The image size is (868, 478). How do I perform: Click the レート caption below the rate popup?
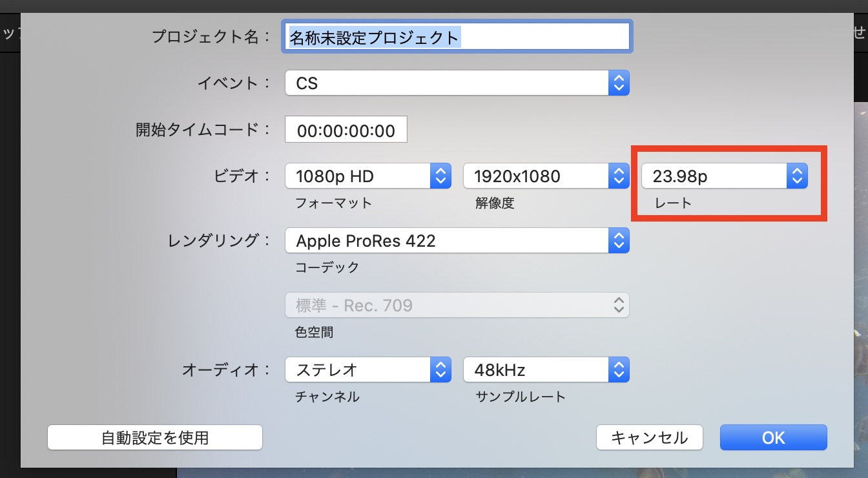click(673, 203)
